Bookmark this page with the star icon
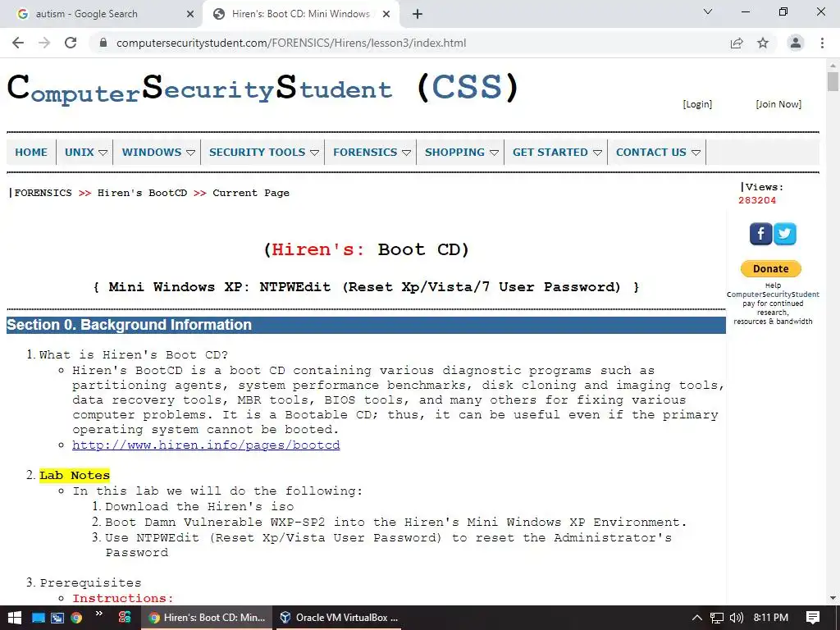Viewport: 840px width, 630px height. (x=763, y=43)
